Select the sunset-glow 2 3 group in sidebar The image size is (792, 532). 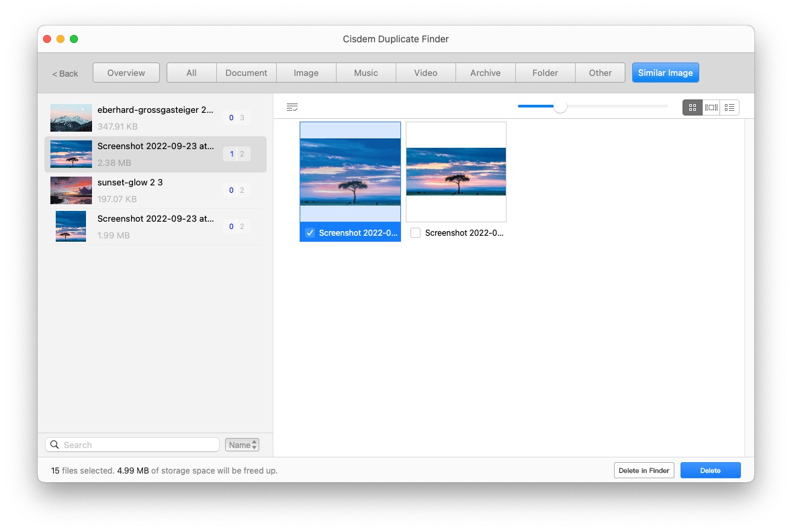[155, 190]
